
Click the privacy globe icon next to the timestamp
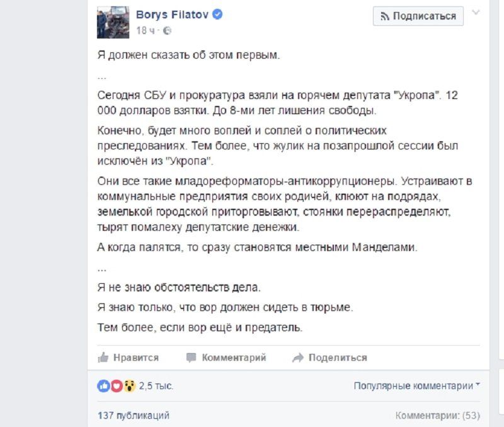167,29
